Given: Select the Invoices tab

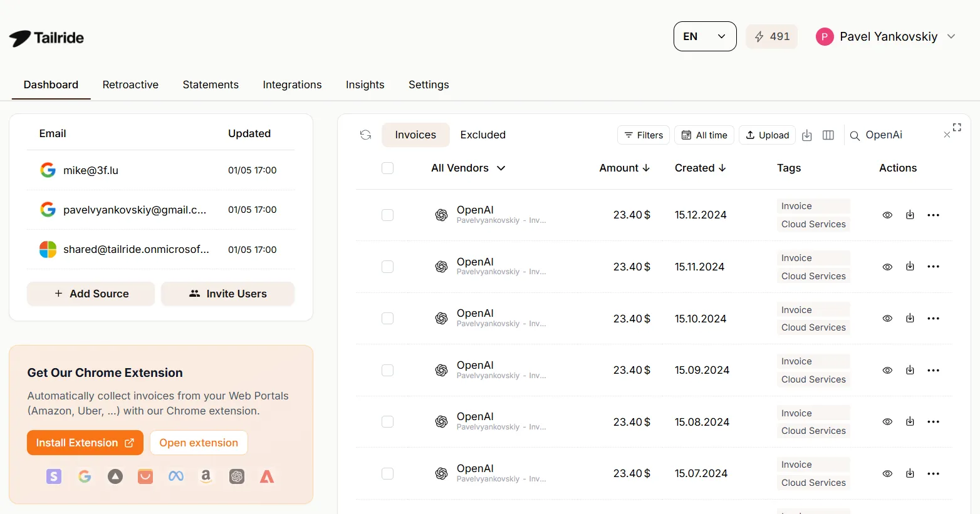Looking at the screenshot, I should coord(415,135).
